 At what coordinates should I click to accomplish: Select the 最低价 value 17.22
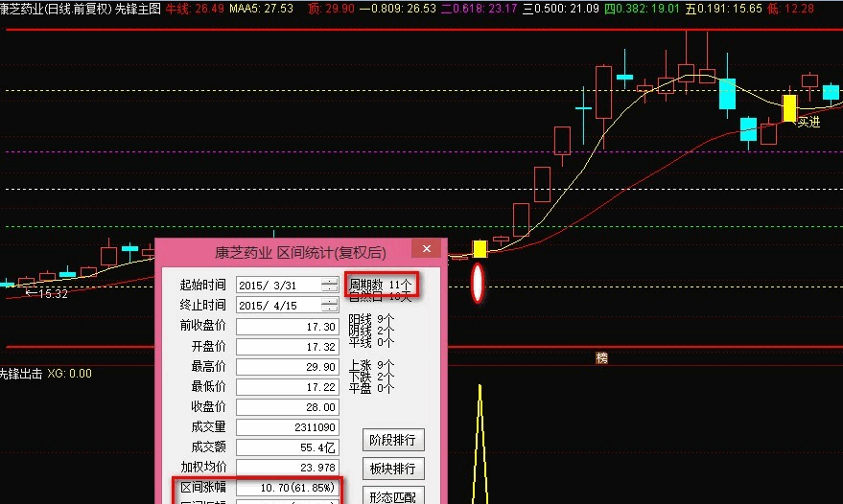[287, 387]
